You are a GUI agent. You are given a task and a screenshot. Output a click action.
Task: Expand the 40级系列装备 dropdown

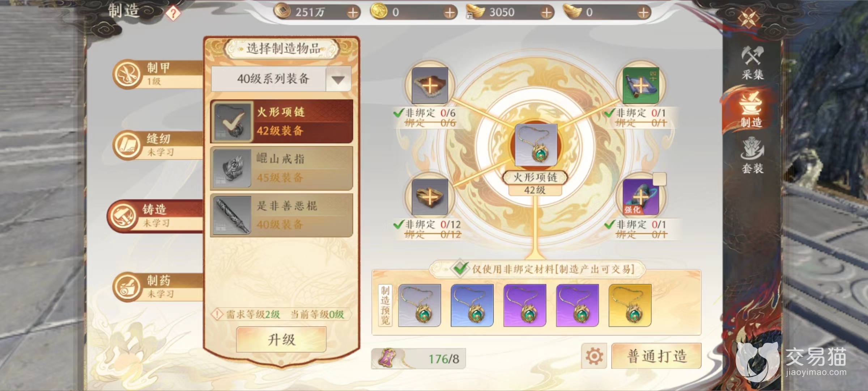[338, 79]
